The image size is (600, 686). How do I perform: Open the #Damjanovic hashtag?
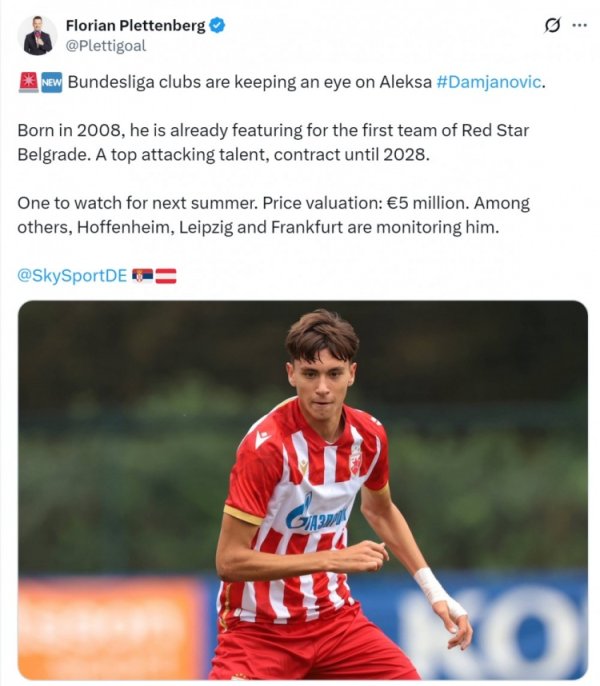pos(489,82)
